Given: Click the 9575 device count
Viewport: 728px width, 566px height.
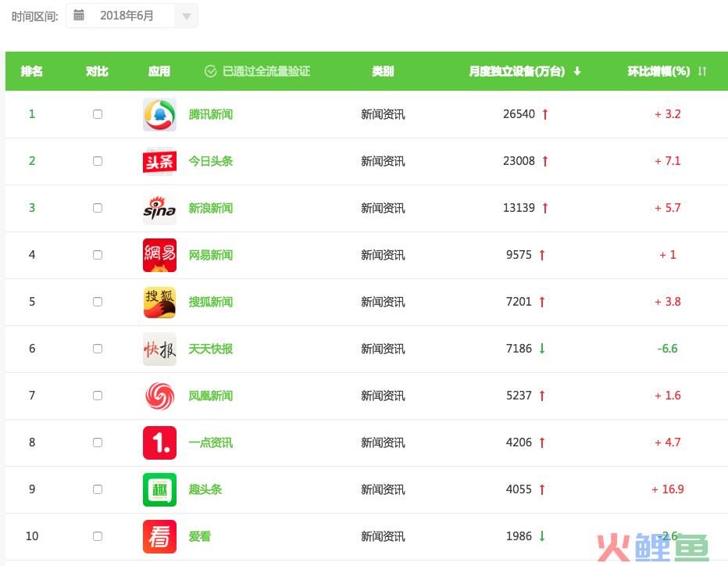Looking at the screenshot, I should click(519, 255).
